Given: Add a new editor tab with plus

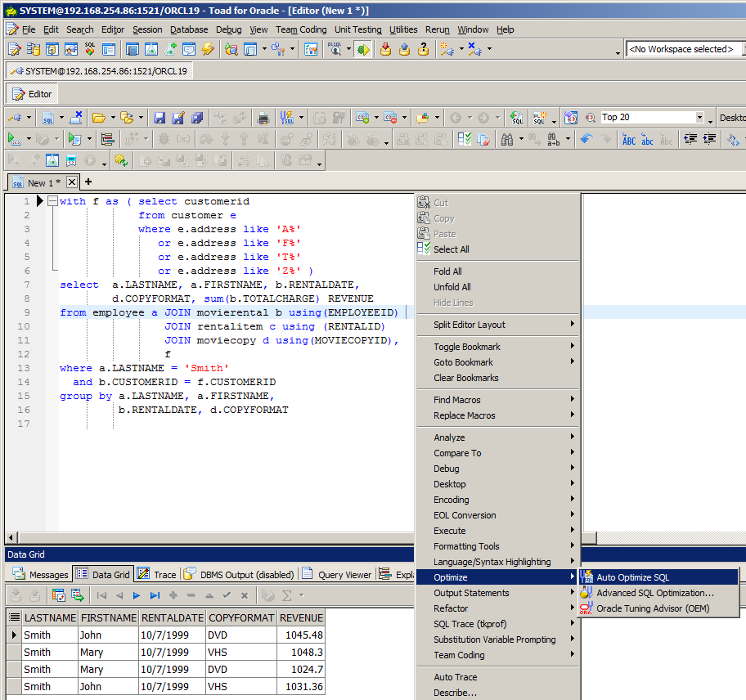Looking at the screenshot, I should click(x=88, y=182).
